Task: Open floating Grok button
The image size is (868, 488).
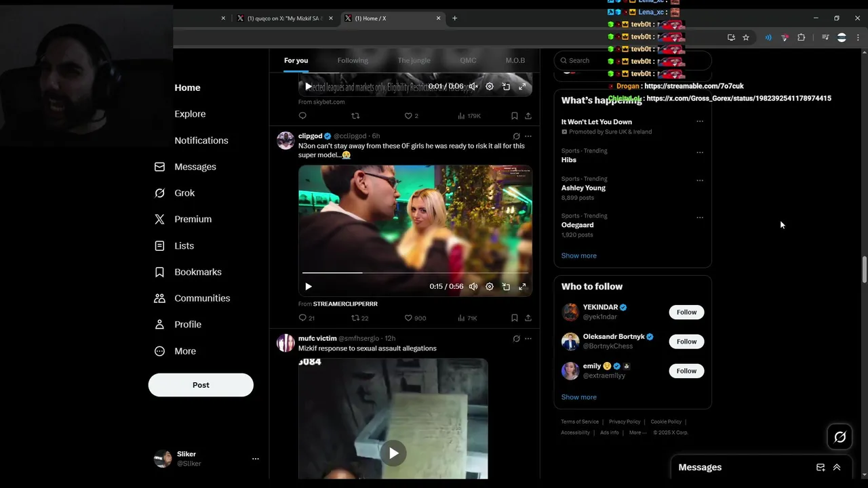Action: tap(840, 437)
